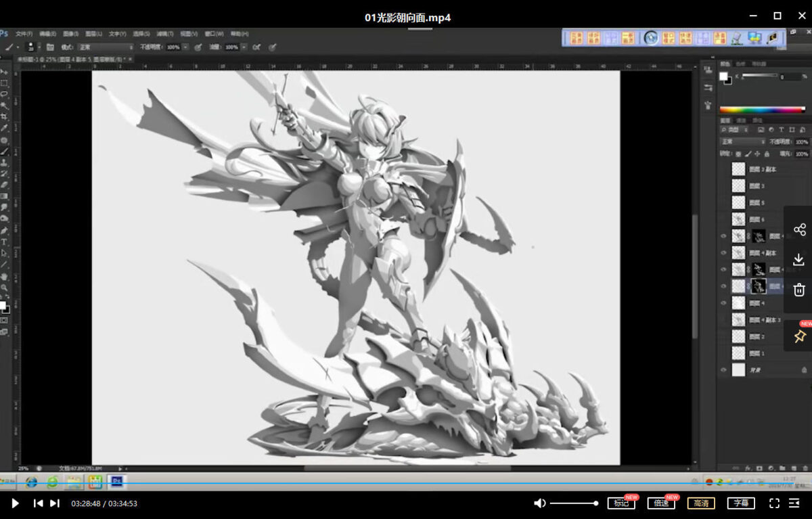Screen dimensions: 812x519
Task: Select the Eraser tool
Action: tap(4, 185)
